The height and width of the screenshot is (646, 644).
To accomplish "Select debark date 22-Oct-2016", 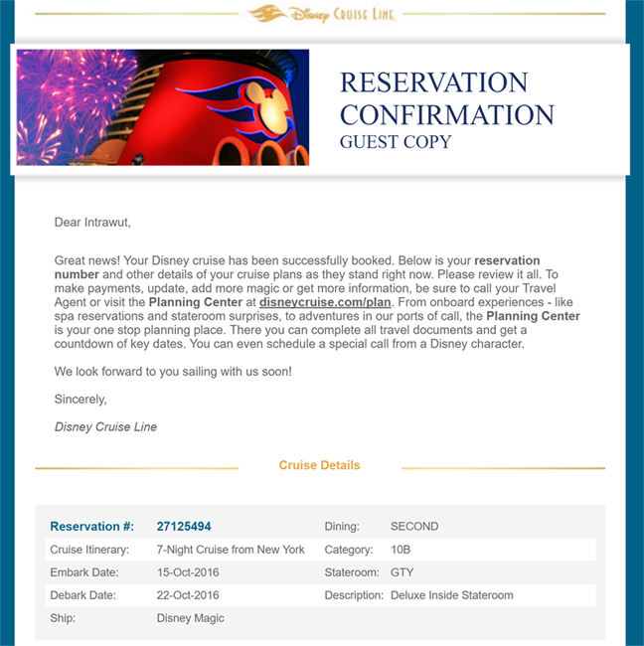I will point(188,595).
